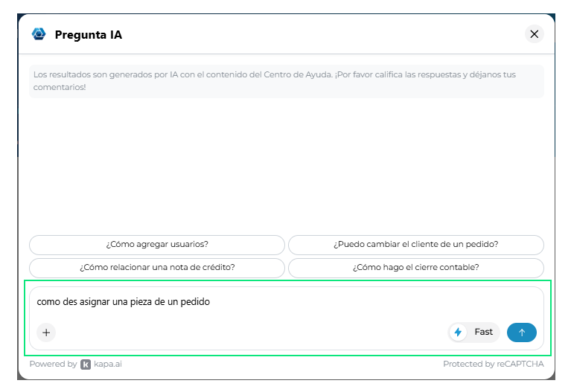Send the question with the blue arrow button
This screenshot has height=392, width=571.
pyautogui.click(x=521, y=332)
